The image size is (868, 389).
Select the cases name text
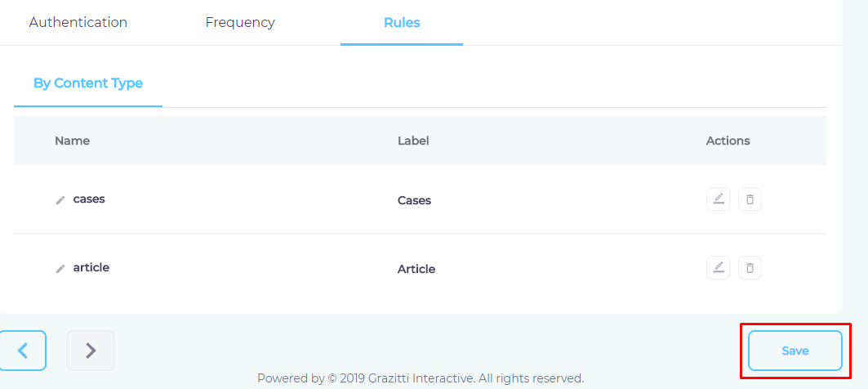tap(89, 199)
